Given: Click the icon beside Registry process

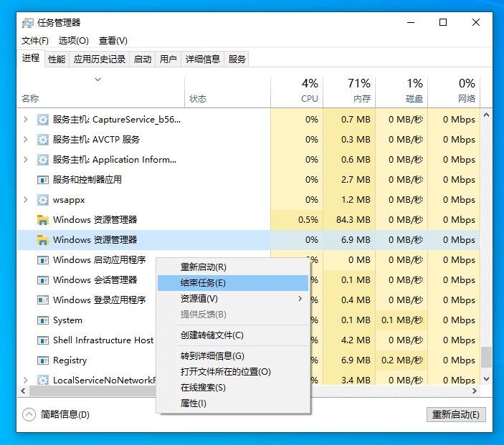Looking at the screenshot, I should click(42, 360).
